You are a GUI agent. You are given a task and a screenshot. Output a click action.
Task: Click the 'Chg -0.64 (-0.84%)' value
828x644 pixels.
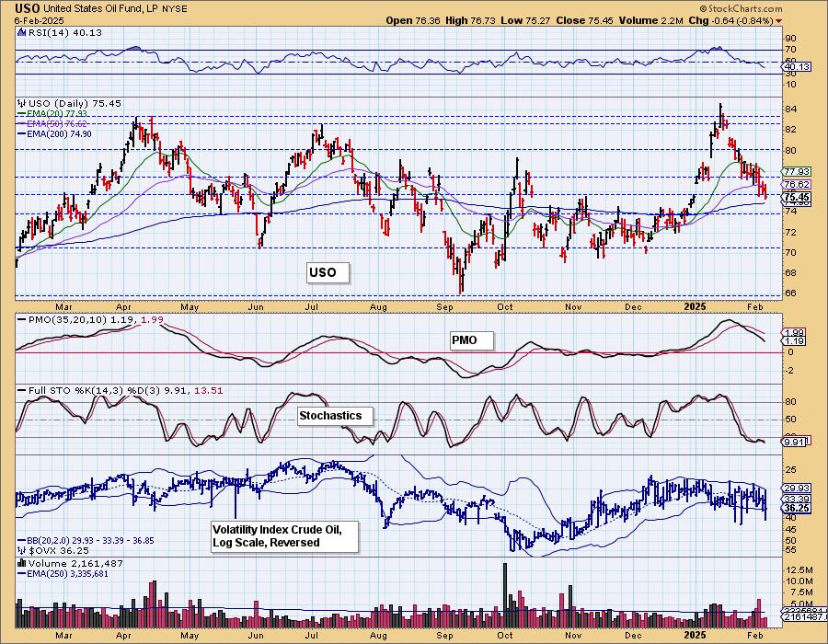pos(730,20)
